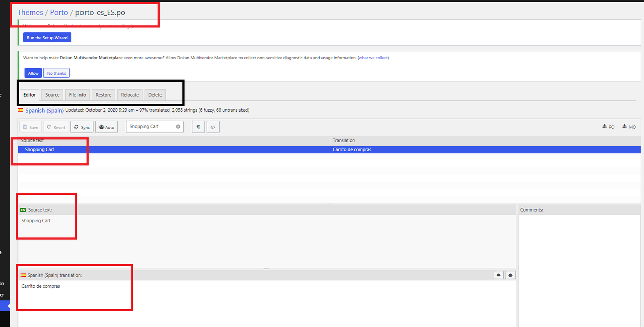This screenshot has height=327, width=644.
Task: Download the PO file
Action: click(x=608, y=127)
